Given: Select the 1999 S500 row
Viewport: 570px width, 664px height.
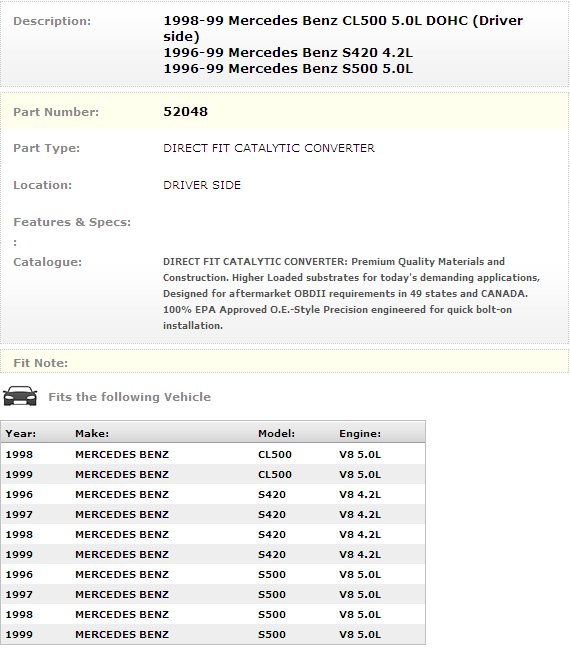Looking at the screenshot, I should 213,634.
